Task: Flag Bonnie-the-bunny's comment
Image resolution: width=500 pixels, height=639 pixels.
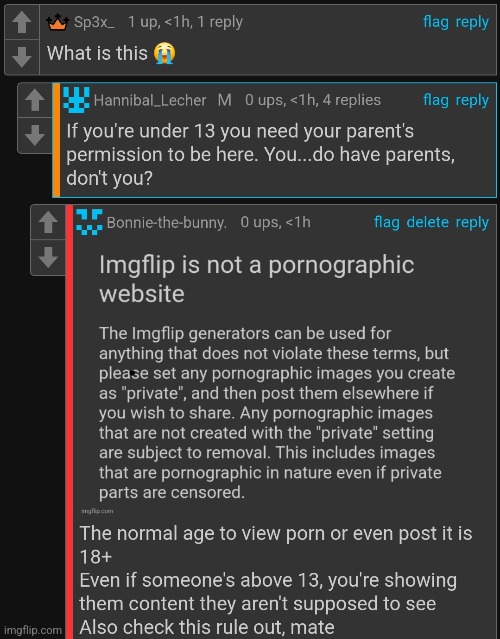Action: click(387, 223)
